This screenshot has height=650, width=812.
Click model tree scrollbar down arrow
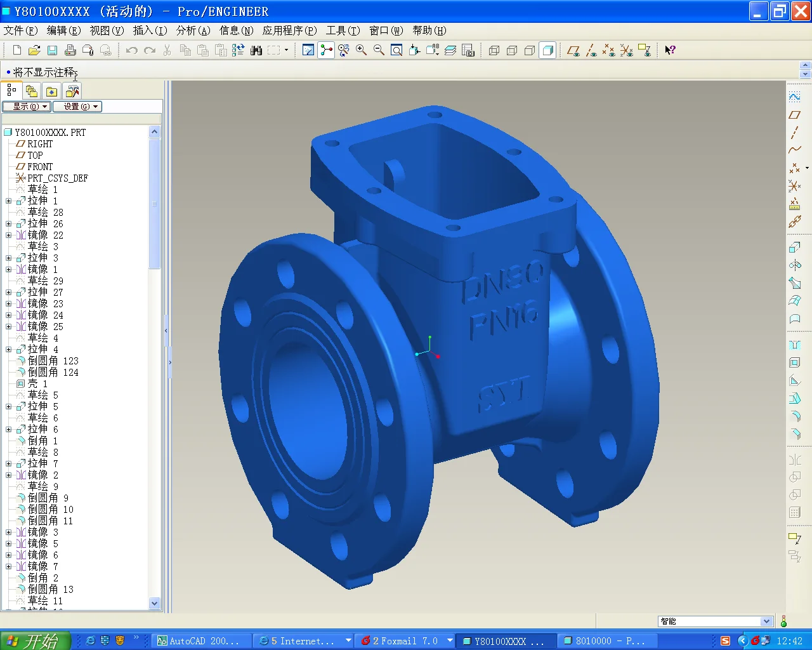[155, 603]
